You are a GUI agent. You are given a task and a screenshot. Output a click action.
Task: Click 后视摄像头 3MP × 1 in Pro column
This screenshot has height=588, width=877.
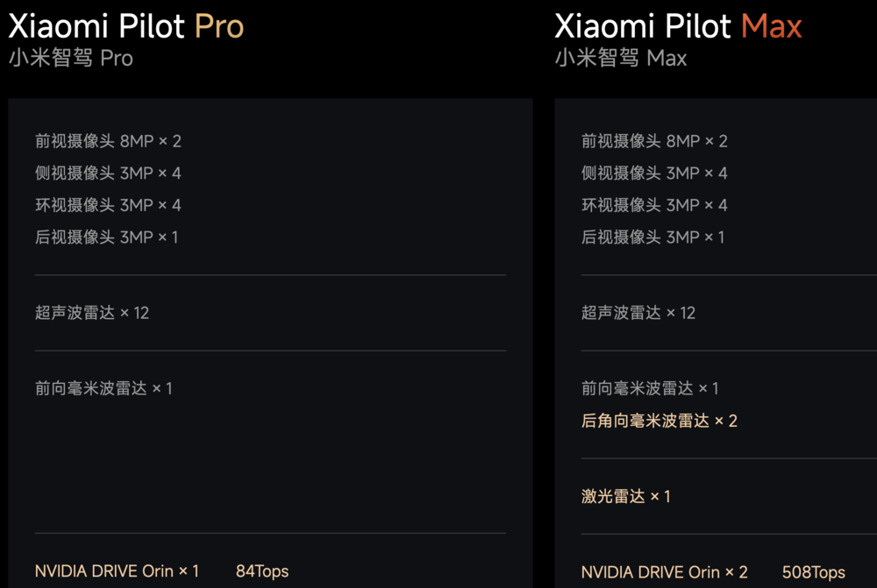click(106, 237)
